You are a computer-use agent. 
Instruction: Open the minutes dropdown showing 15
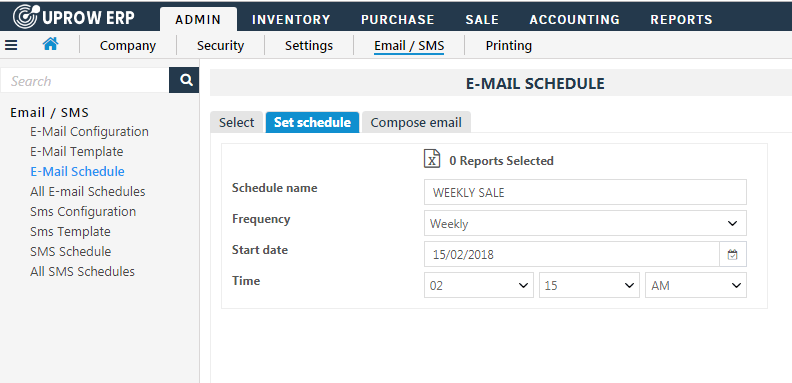click(589, 285)
